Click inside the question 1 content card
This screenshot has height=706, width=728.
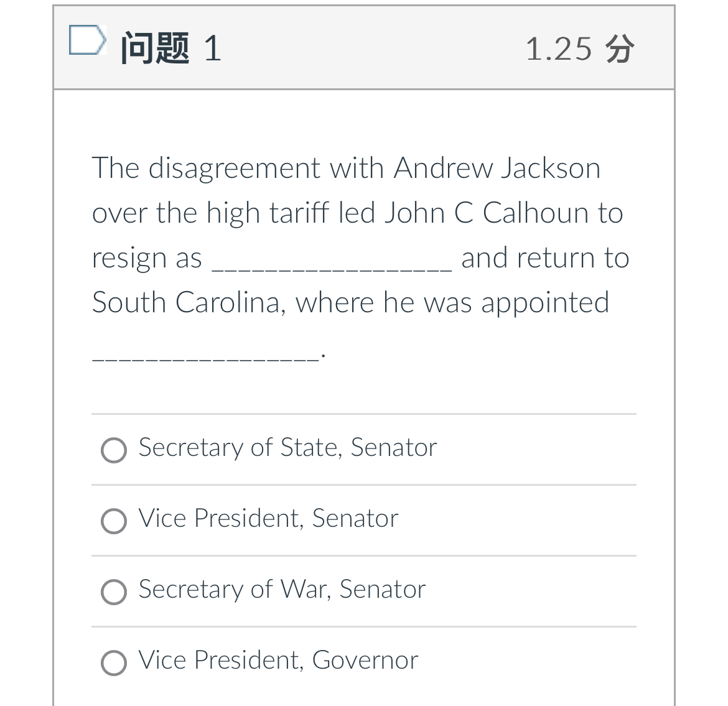coord(364,386)
